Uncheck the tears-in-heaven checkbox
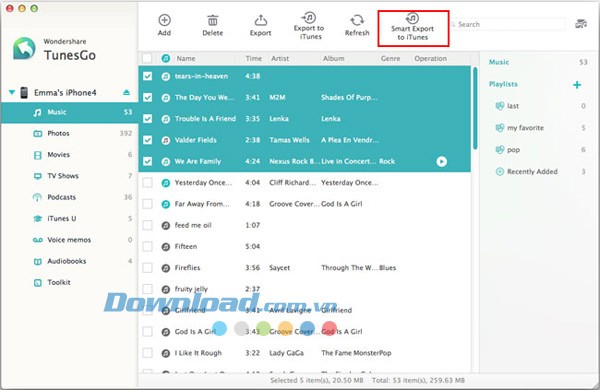Image resolution: width=600 pixels, height=390 pixels. click(147, 76)
